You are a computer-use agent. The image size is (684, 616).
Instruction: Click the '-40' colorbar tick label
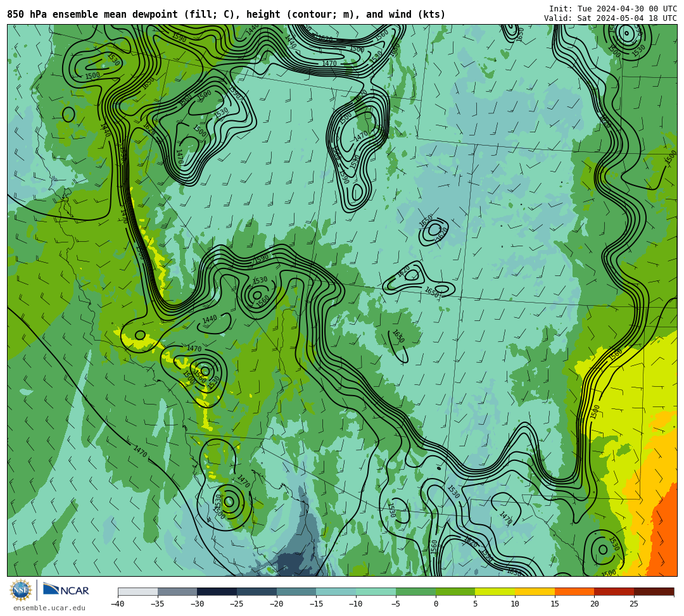pos(117,604)
